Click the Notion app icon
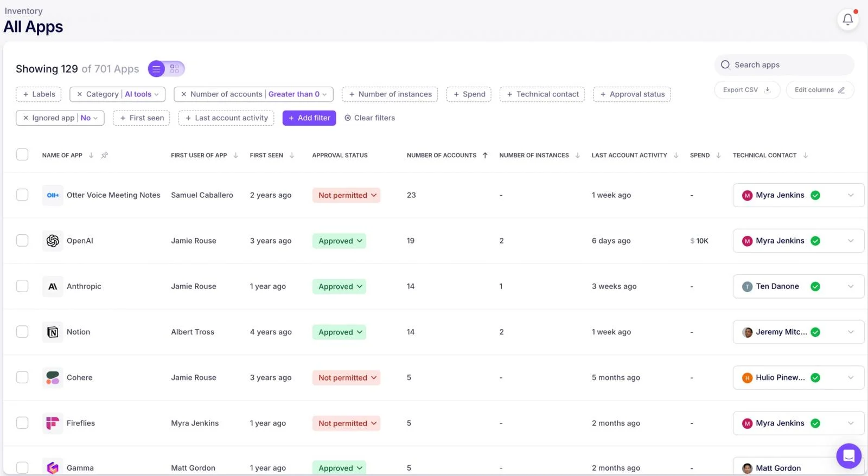The width and height of the screenshot is (868, 476). click(x=53, y=332)
